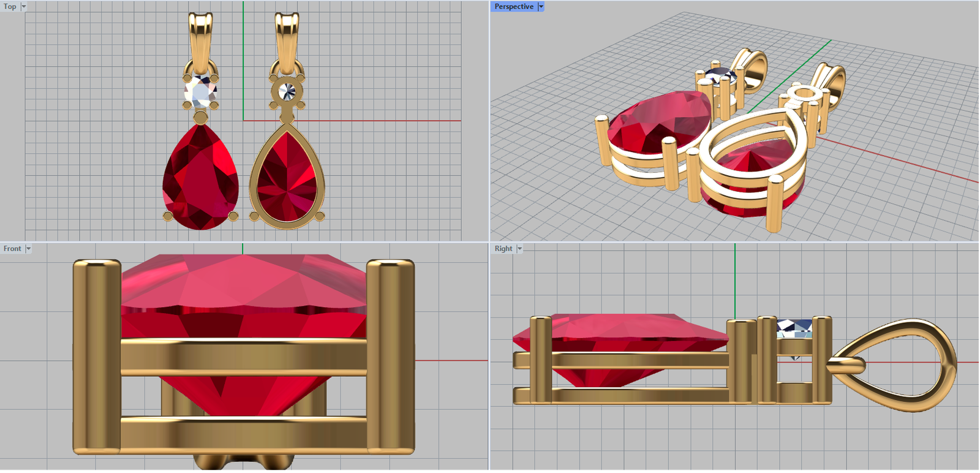The width and height of the screenshot is (980, 473).
Task: Open the Top viewport dropdown arrow
Action: 24,7
